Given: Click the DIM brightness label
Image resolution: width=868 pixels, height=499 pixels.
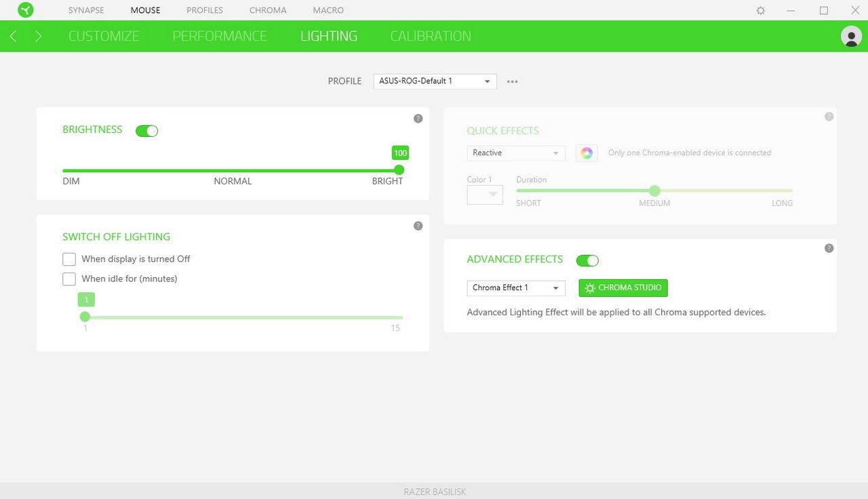Looking at the screenshot, I should [71, 182].
